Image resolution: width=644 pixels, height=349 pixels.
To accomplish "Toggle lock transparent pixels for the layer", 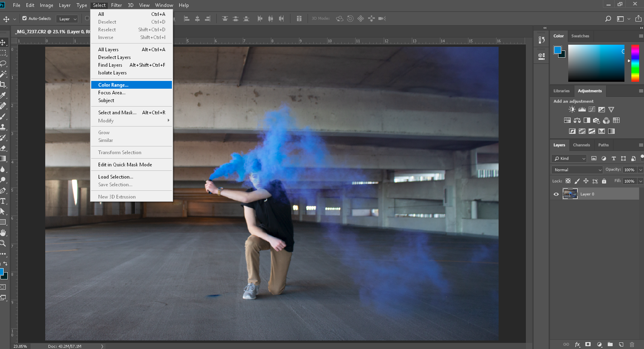I will click(568, 181).
